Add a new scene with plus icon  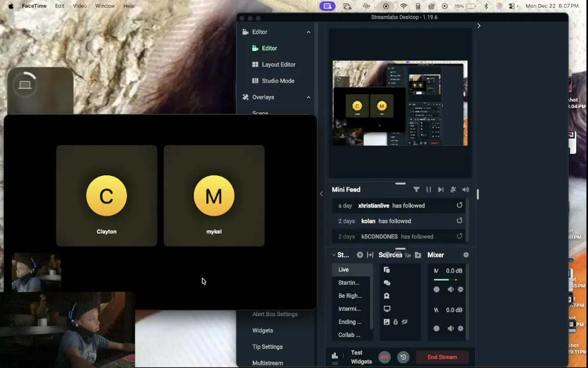coord(360,255)
